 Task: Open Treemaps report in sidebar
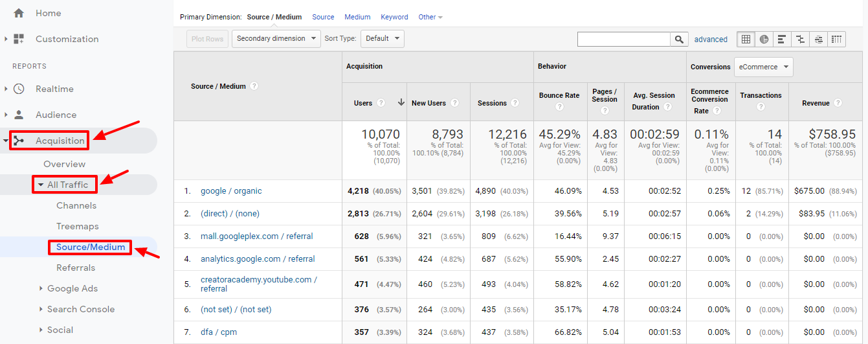[78, 226]
